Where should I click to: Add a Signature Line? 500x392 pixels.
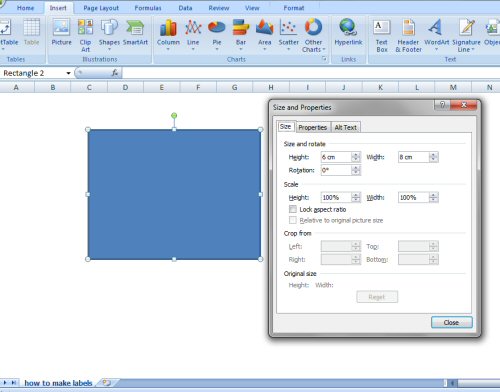(466, 35)
